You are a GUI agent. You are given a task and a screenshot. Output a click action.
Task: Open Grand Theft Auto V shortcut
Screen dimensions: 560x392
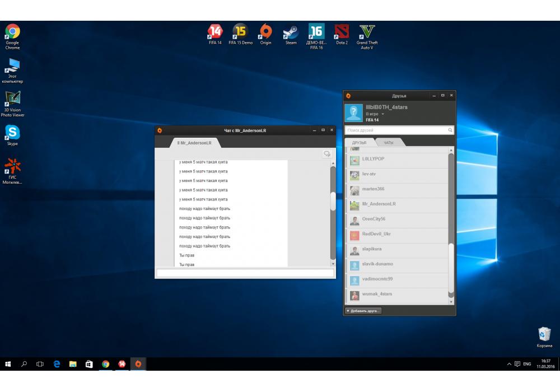[x=367, y=32]
